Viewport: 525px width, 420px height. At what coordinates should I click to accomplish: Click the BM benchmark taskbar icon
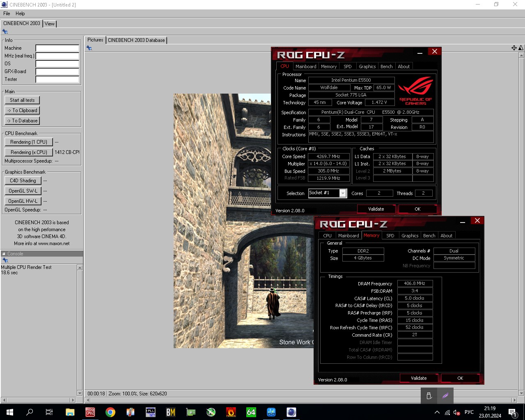tap(171, 412)
